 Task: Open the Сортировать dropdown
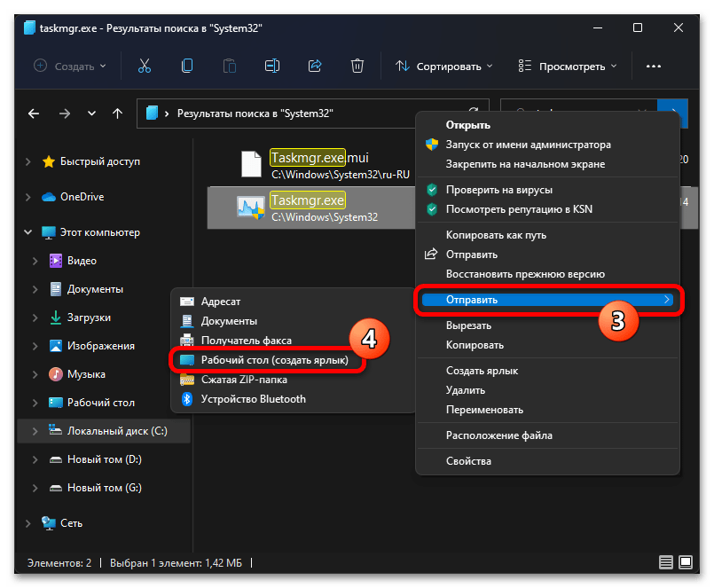(x=444, y=66)
